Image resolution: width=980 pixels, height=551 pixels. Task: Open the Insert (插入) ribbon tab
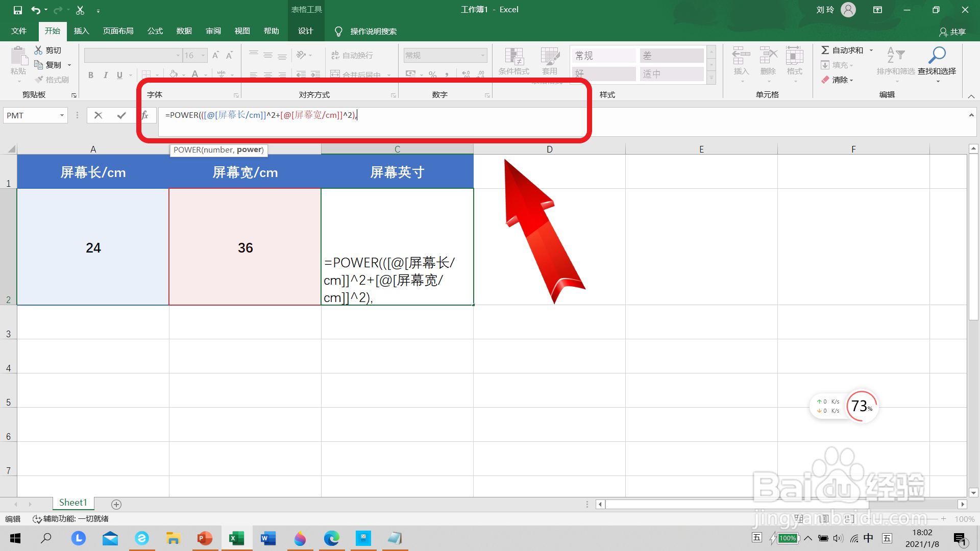[81, 31]
